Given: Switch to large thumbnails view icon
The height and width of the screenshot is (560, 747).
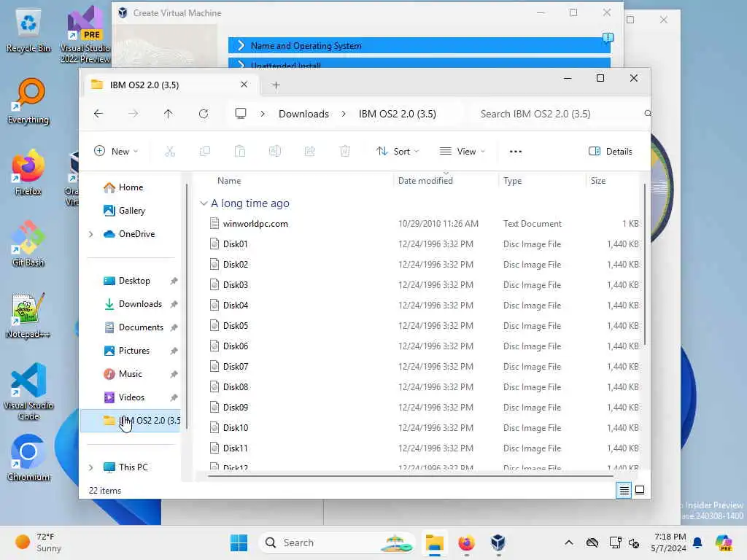Looking at the screenshot, I should 640,490.
